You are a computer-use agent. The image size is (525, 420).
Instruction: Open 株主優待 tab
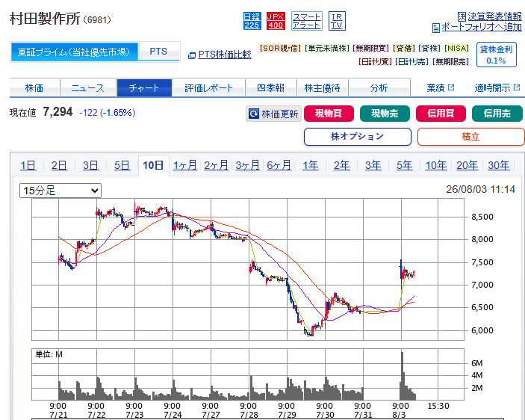point(323,87)
